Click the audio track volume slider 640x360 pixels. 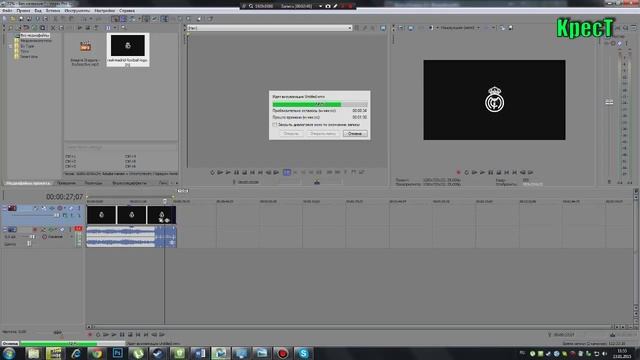tap(32, 237)
